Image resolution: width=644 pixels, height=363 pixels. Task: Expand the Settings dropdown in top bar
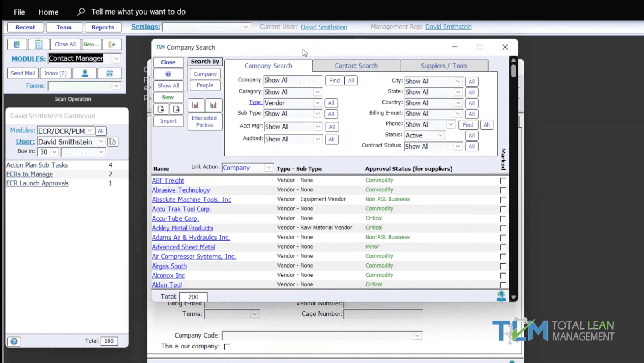tap(245, 27)
